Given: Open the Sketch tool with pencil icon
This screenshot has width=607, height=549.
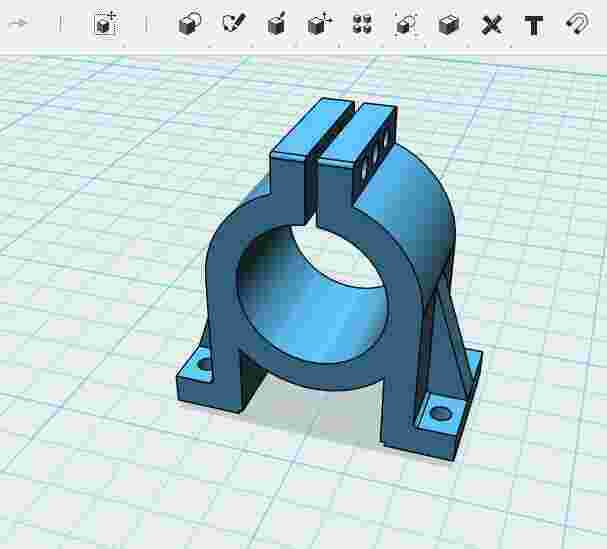Looking at the screenshot, I should pyautogui.click(x=234, y=22).
